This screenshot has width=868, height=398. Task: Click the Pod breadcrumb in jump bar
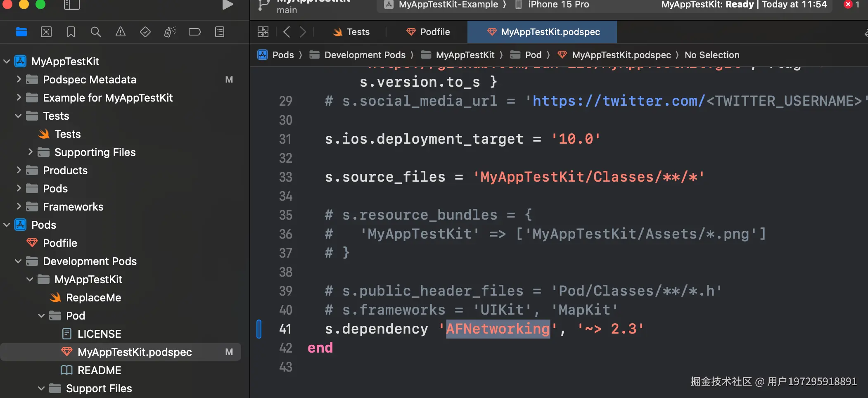pyautogui.click(x=526, y=55)
